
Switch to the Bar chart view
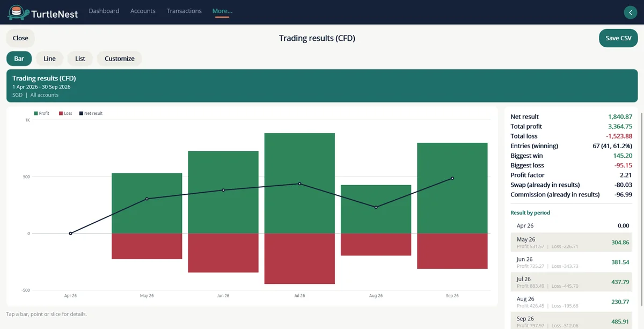coord(19,59)
